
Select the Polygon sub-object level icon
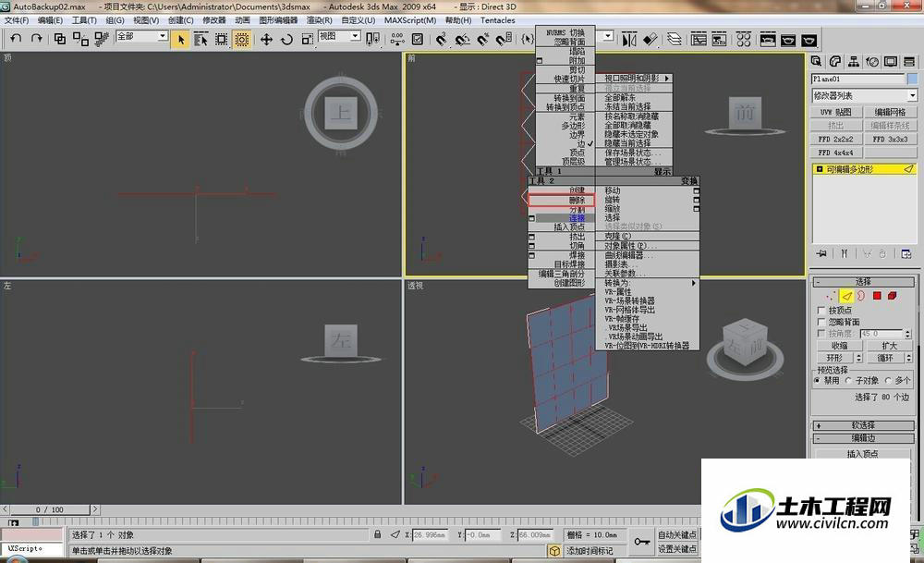(x=877, y=296)
